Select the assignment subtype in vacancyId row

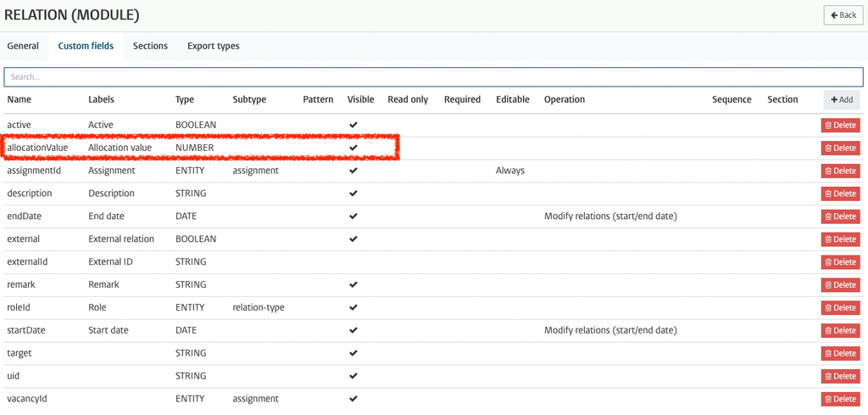(256, 398)
